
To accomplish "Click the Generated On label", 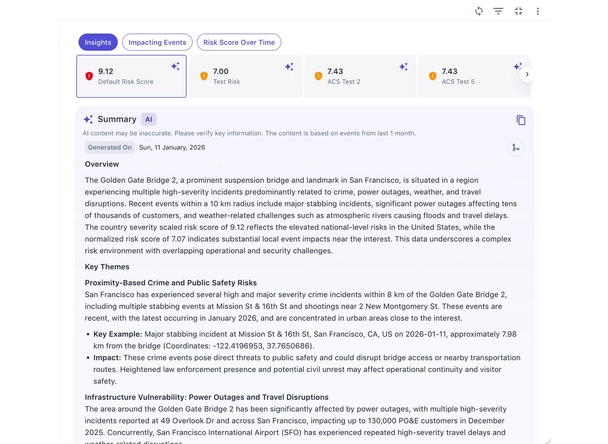I will pos(110,147).
